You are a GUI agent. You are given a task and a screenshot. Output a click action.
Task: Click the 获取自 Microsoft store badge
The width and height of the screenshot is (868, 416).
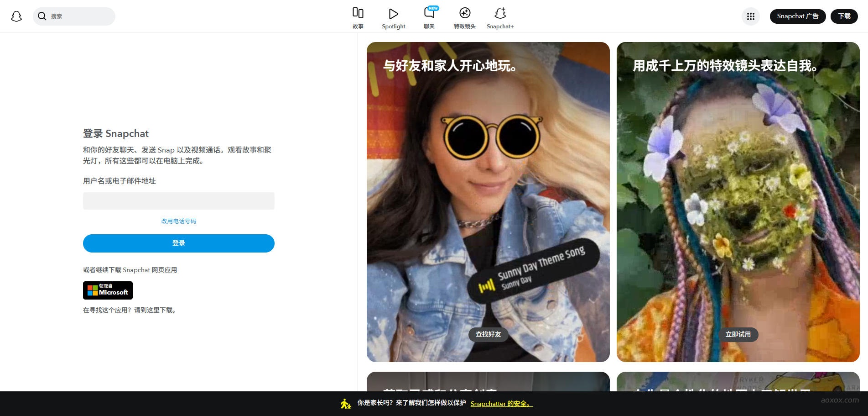[x=108, y=290]
